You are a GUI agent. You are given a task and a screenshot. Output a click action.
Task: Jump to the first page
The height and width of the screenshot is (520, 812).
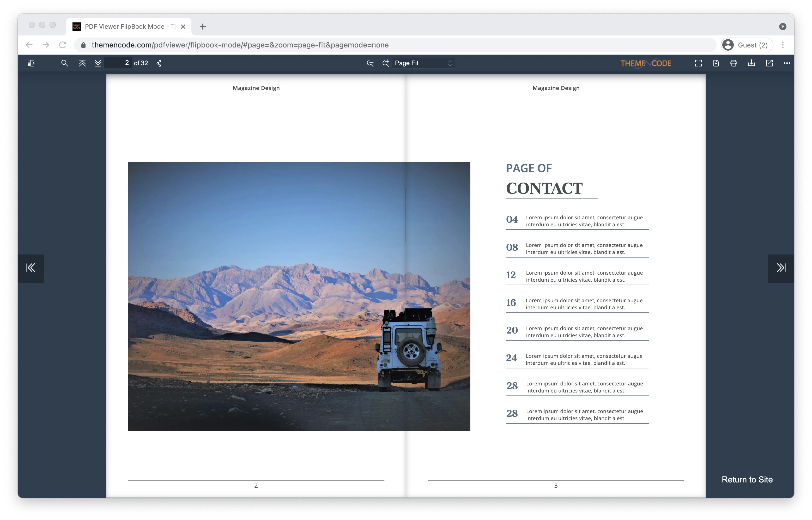[82, 63]
